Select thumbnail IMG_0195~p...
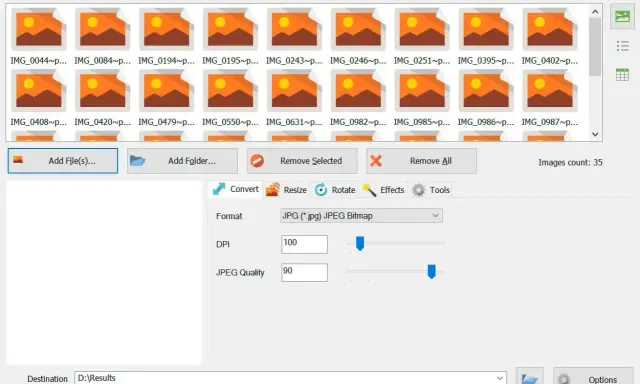This screenshot has height=384, width=640. coord(230,37)
